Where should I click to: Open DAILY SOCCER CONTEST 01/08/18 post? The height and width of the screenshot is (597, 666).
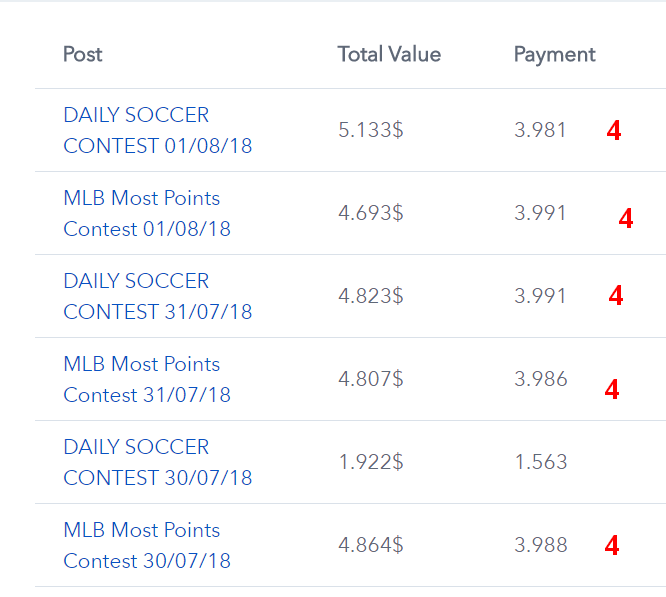(x=158, y=130)
